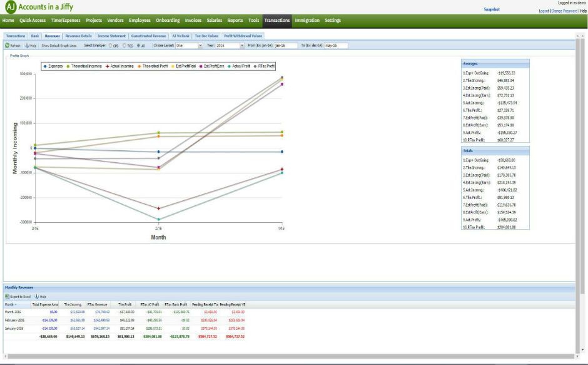Click the Logout link
This screenshot has height=365, width=588.
pos(544,11)
